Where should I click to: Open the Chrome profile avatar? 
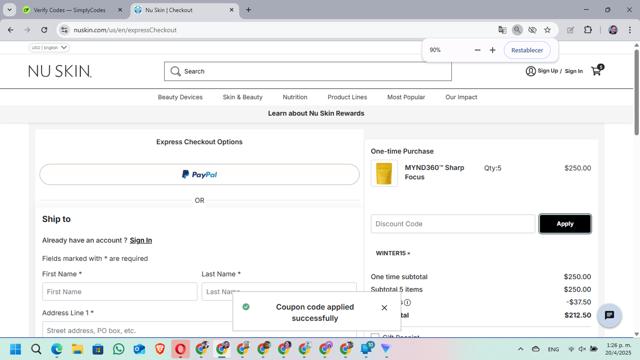point(613,30)
